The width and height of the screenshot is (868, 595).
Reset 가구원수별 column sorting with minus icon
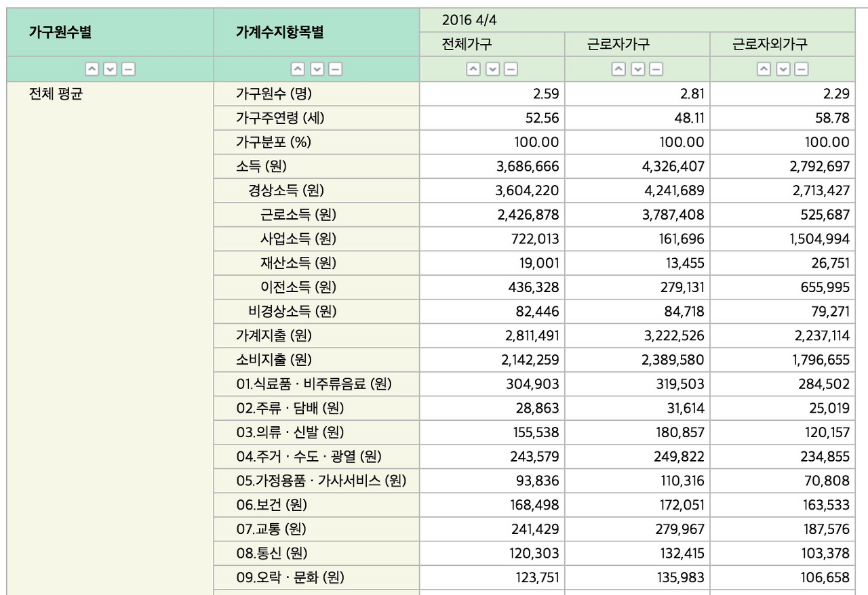[x=127, y=69]
